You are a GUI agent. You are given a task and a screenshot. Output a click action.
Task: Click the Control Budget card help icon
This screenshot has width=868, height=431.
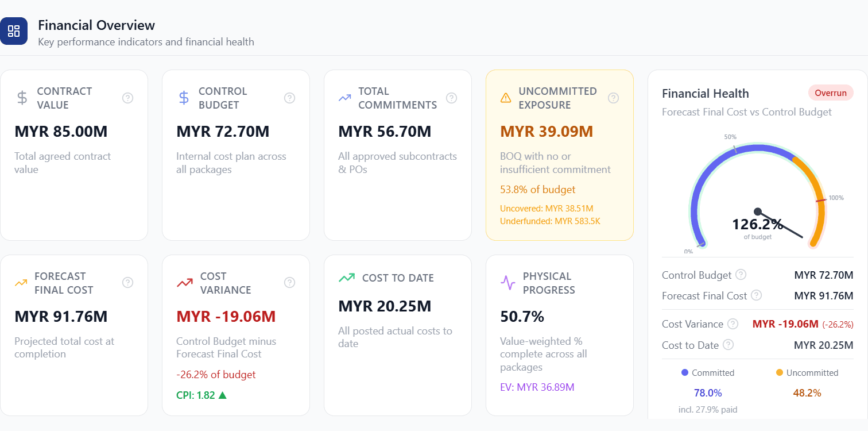(290, 98)
